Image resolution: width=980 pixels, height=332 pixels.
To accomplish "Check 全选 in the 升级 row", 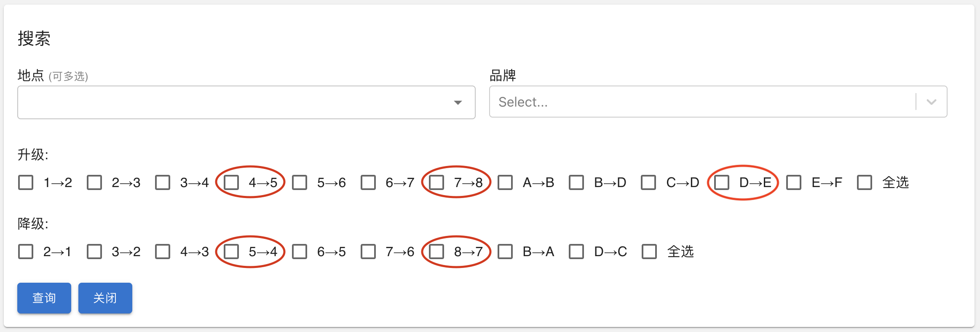I will click(x=865, y=183).
